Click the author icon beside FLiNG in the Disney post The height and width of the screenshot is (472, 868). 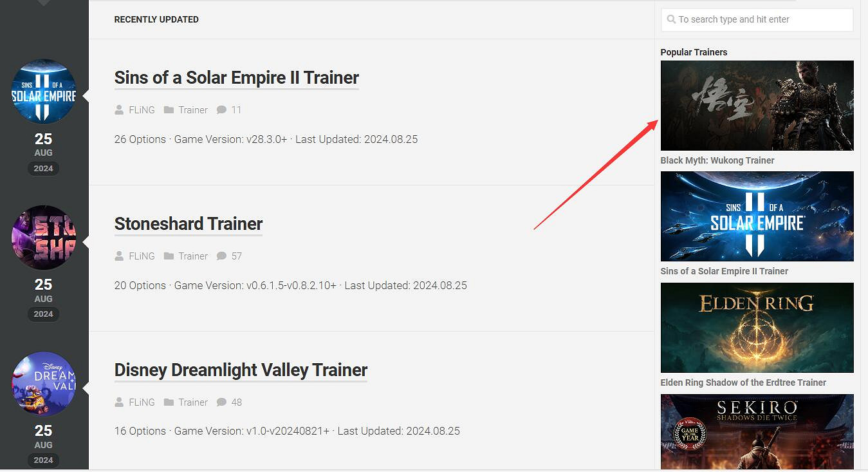click(x=119, y=402)
